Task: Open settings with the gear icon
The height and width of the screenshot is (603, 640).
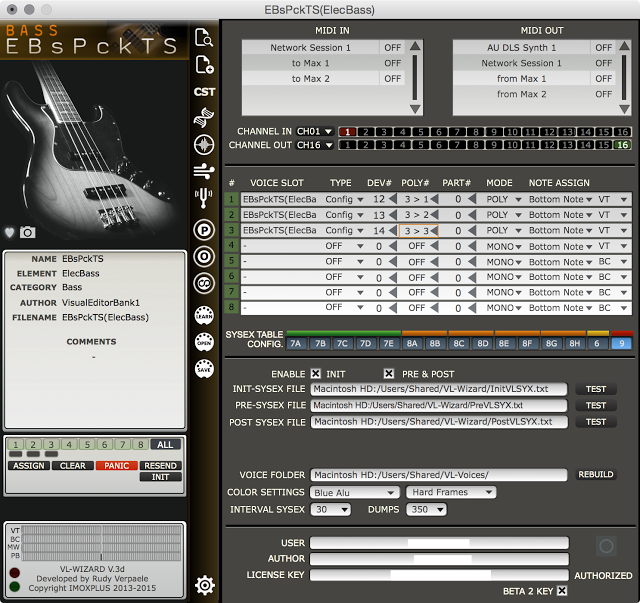Action: tap(204, 584)
